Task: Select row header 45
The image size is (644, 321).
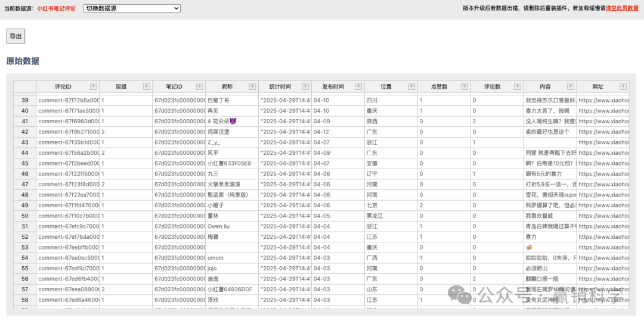Action: click(x=25, y=163)
